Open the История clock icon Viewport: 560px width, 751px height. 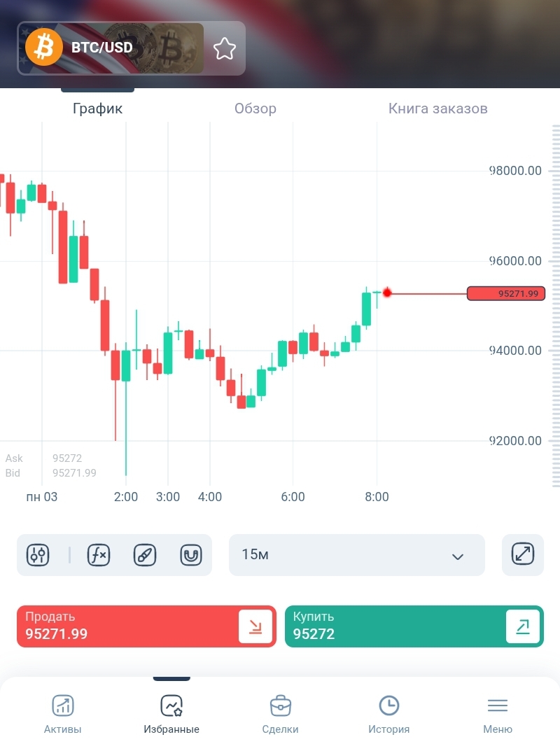coord(389,706)
